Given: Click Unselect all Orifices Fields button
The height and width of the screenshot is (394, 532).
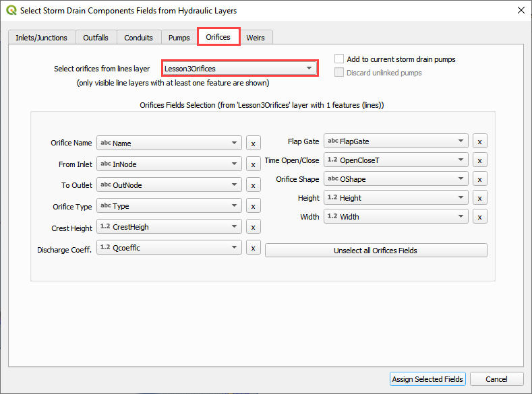Looking at the screenshot, I should pyautogui.click(x=376, y=251).
